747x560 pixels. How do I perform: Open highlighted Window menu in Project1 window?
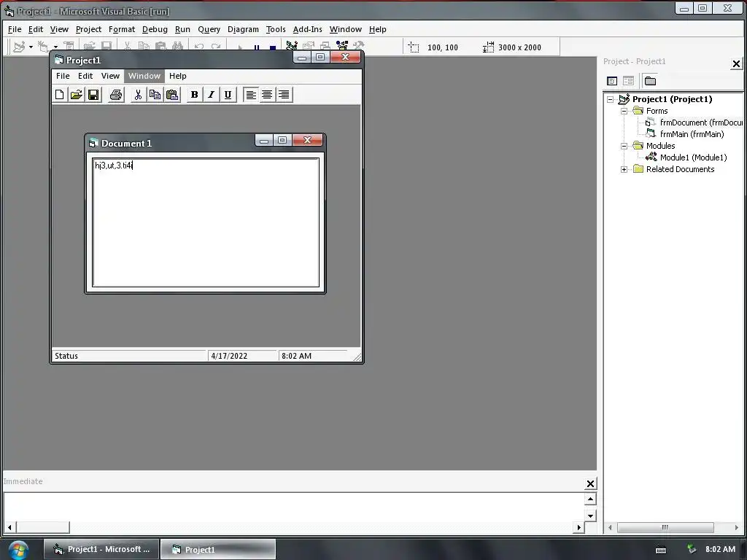[144, 76]
